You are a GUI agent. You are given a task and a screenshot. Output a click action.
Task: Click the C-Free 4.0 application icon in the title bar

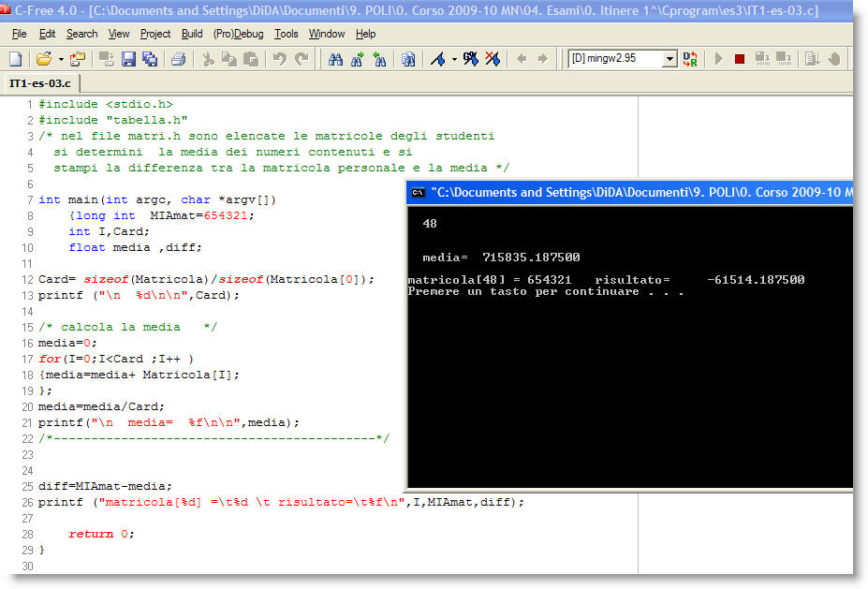(x=6, y=9)
